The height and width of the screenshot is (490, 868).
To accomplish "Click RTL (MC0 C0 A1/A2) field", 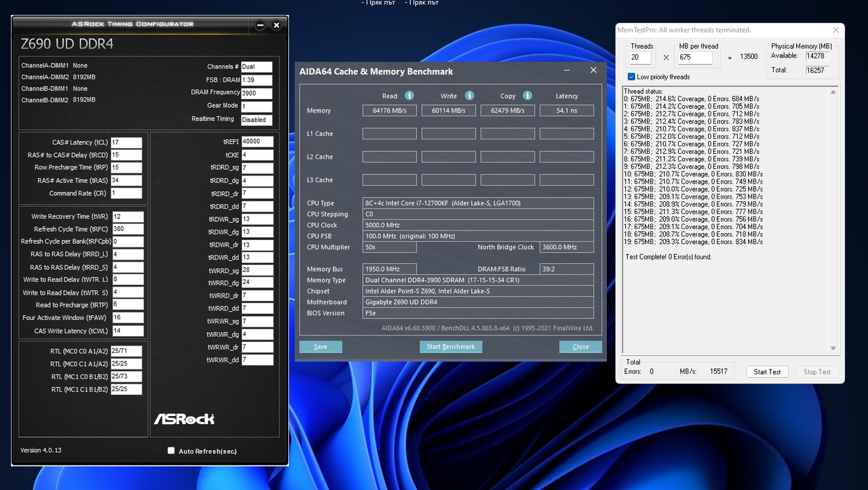I will coord(126,351).
